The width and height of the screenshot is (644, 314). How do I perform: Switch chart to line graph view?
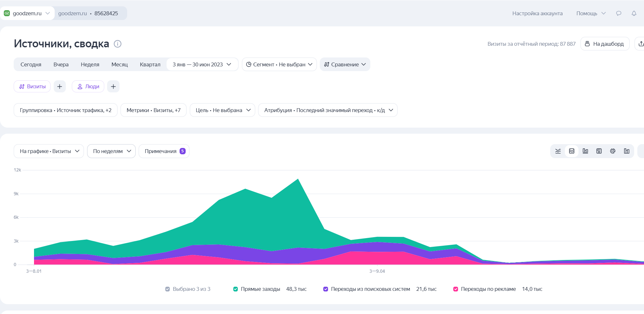(x=558, y=151)
